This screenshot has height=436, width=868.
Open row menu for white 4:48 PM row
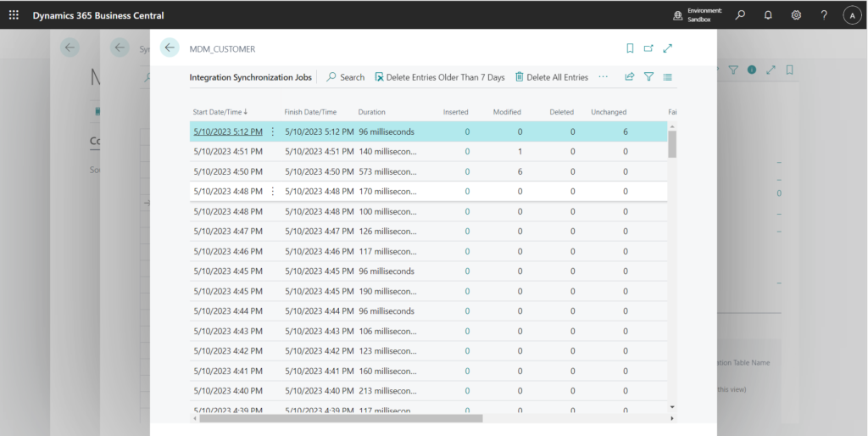point(272,192)
